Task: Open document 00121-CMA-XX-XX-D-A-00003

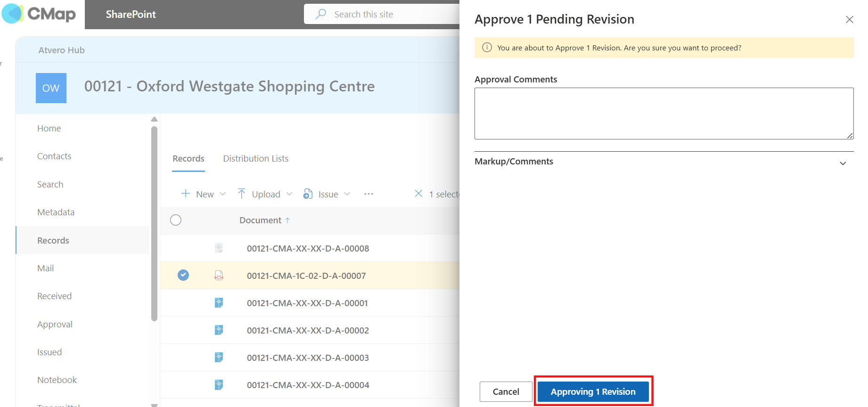Action: pyautogui.click(x=308, y=358)
